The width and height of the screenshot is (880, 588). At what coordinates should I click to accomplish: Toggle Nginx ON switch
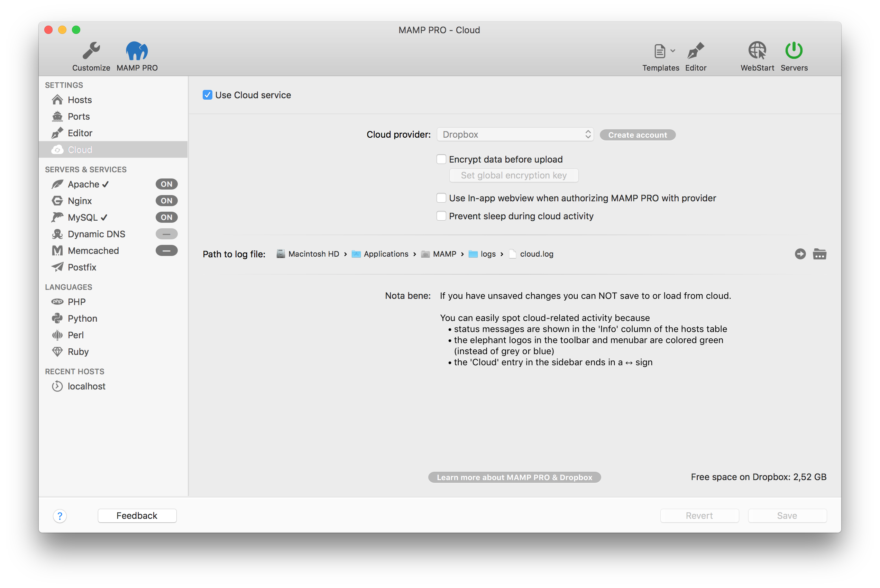tap(166, 201)
